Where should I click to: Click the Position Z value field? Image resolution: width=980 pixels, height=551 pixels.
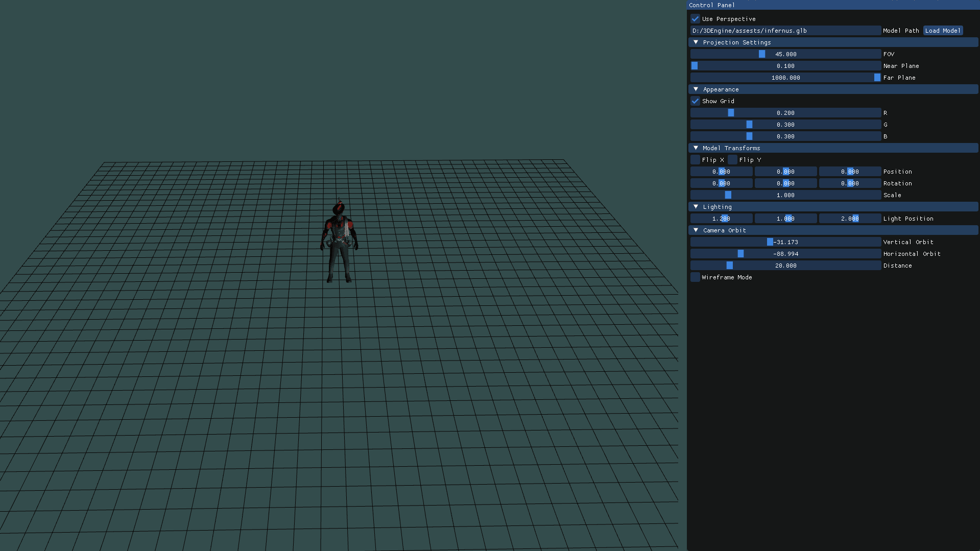point(850,172)
